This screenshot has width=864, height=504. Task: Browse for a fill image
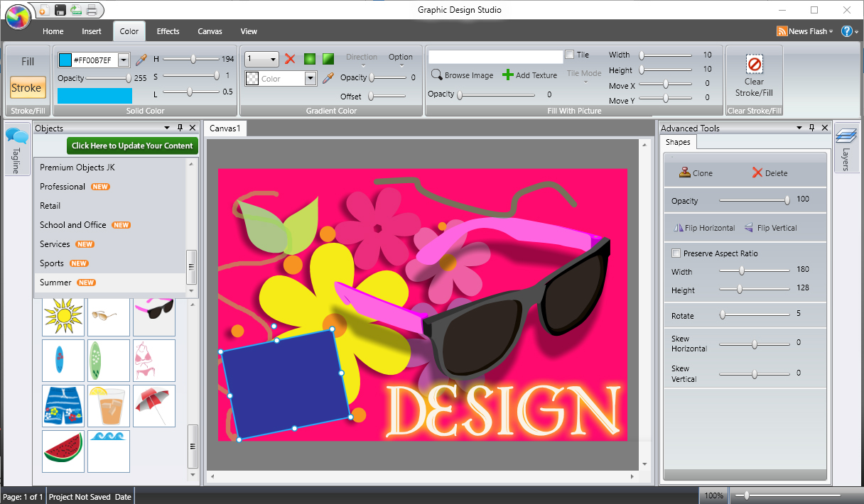coord(462,75)
